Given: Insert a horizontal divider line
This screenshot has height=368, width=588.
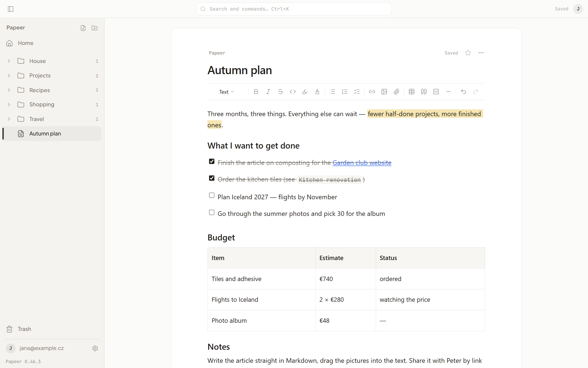Looking at the screenshot, I should (448, 92).
